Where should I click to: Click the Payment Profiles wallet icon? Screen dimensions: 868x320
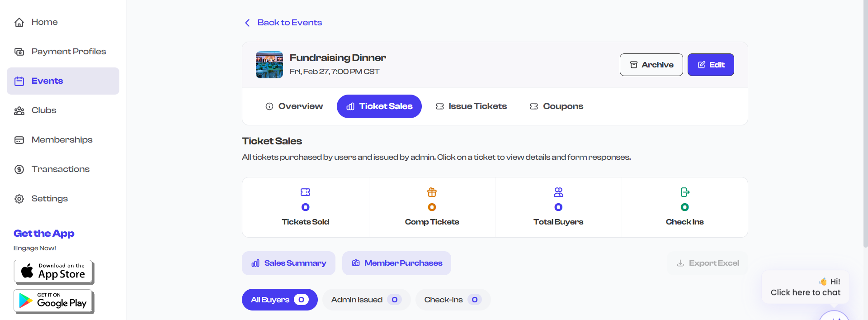tap(19, 52)
